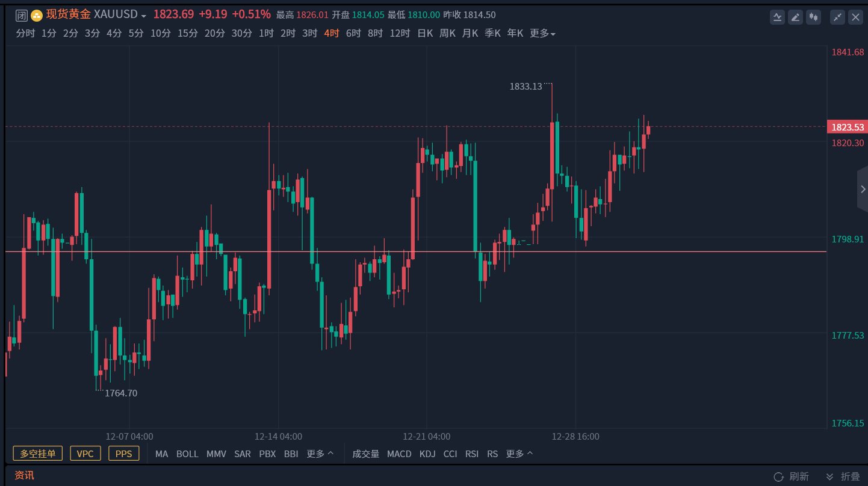Apply the BOLL indicator
This screenshot has width=868, height=486.
(187, 454)
